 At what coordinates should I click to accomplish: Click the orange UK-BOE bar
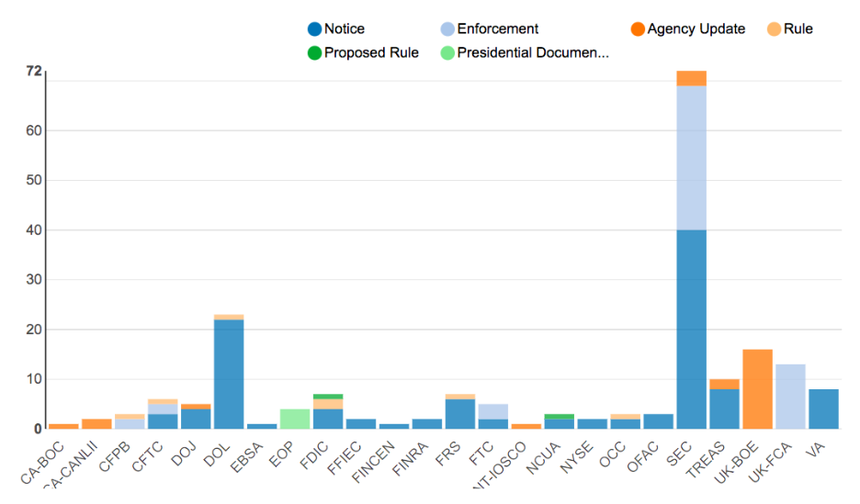[757, 388]
